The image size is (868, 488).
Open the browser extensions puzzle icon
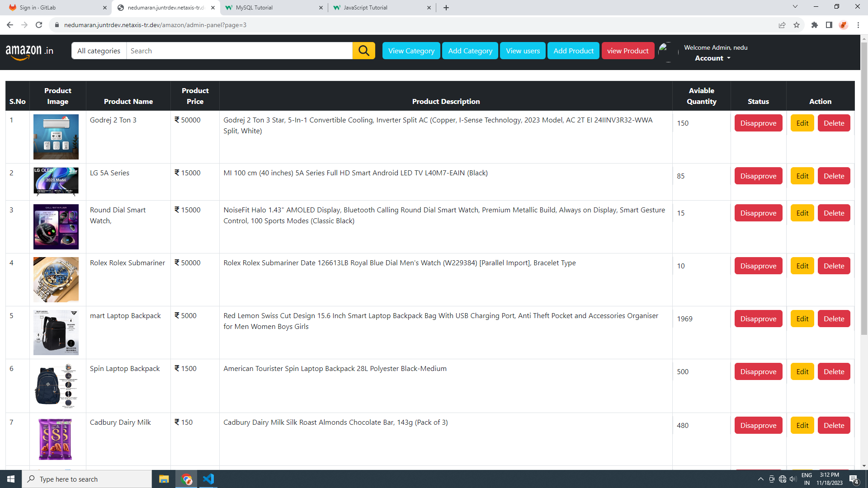click(815, 25)
